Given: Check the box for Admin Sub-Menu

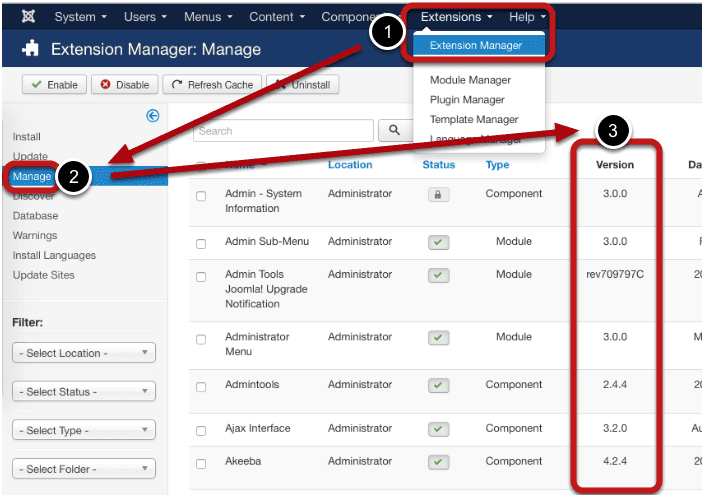Looking at the screenshot, I should tap(201, 244).
